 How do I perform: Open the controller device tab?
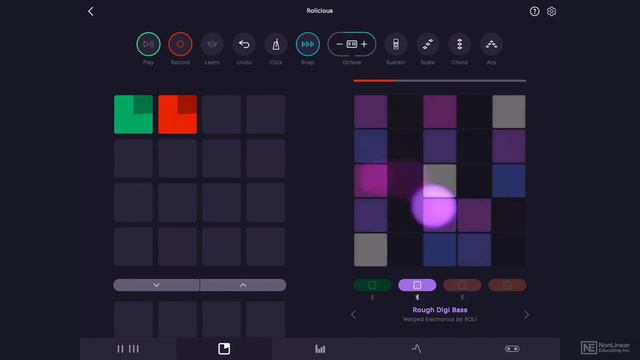click(512, 349)
